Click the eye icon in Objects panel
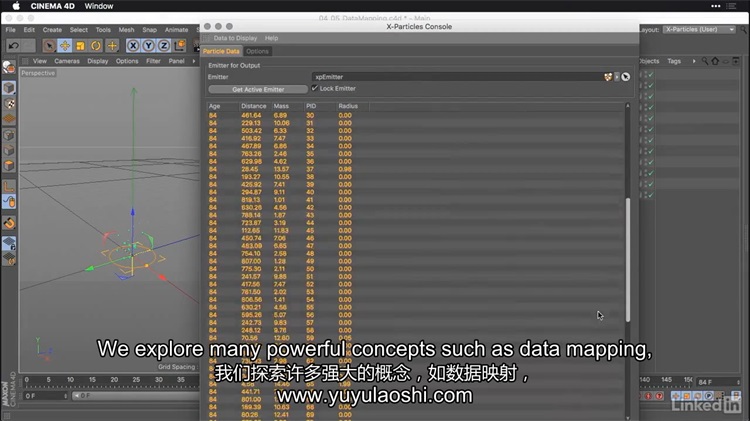The height and width of the screenshot is (421, 750). [x=726, y=61]
